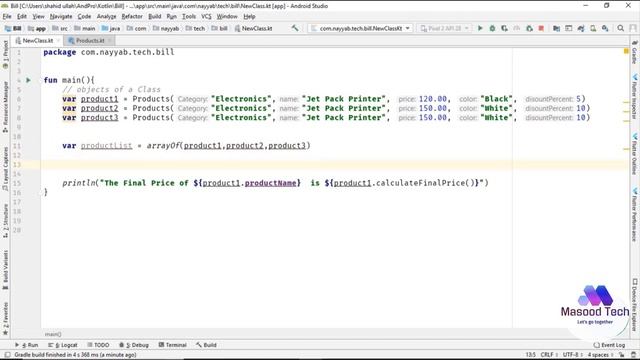Viewport: 640px width, 360px height.
Task: Open the File menu
Action: coord(7,16)
